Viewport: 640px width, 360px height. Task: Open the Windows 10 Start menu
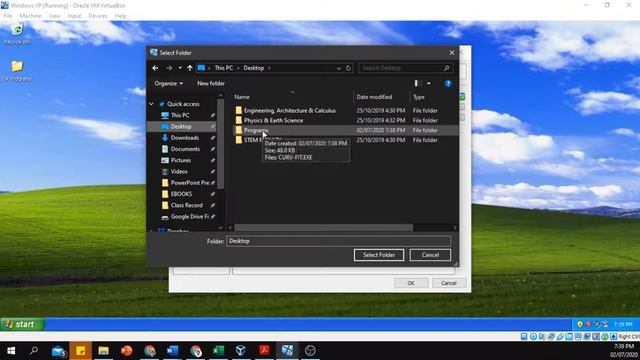point(11,351)
